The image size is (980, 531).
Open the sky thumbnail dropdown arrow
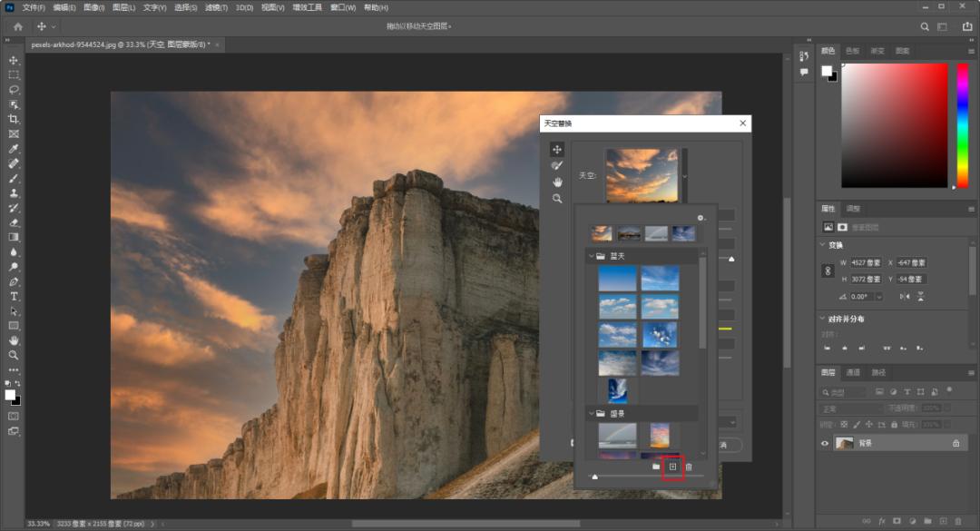[684, 175]
